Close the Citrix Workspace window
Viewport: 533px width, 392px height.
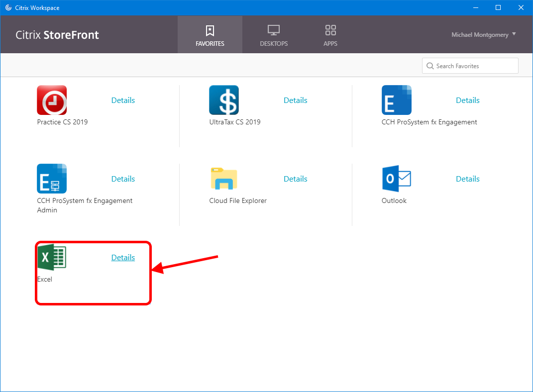tap(521, 7)
